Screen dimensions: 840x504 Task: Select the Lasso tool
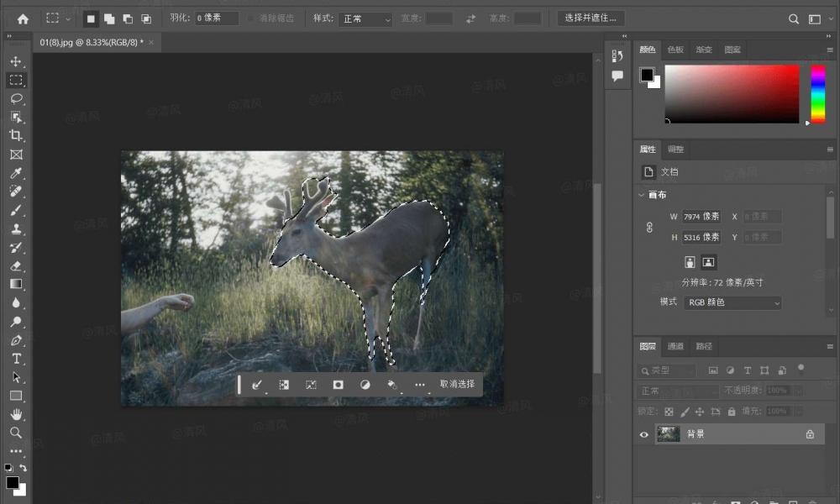point(16,98)
